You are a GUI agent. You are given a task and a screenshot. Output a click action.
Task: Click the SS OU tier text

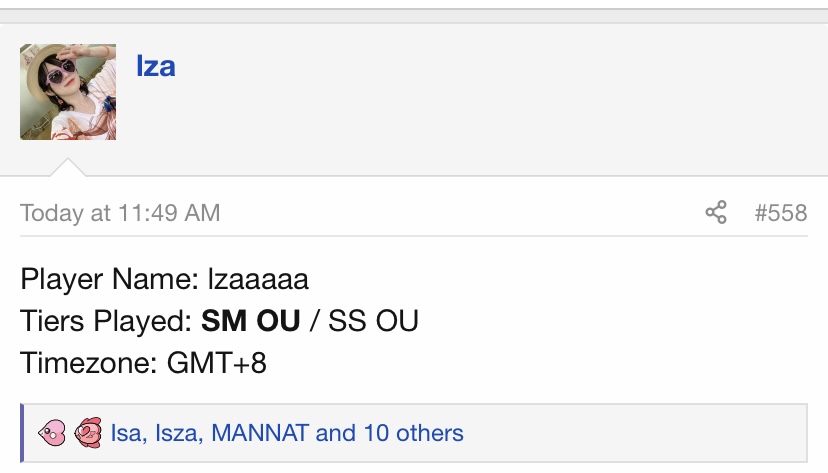coord(373,321)
